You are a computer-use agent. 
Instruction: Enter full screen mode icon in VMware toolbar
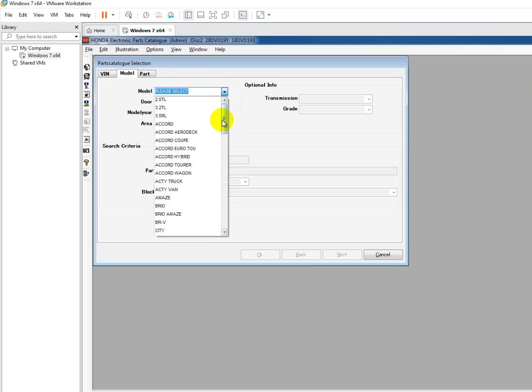[x=213, y=15]
